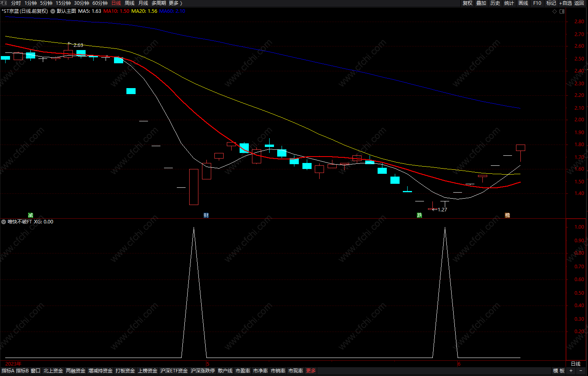The image size is (588, 376).
Task: Zoom out chart with minus button
Action: click(x=581, y=371)
